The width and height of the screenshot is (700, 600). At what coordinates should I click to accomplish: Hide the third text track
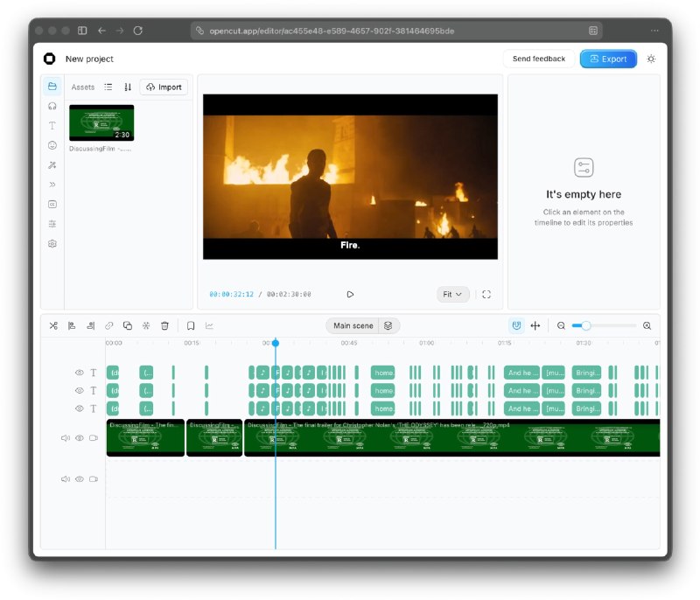point(80,408)
